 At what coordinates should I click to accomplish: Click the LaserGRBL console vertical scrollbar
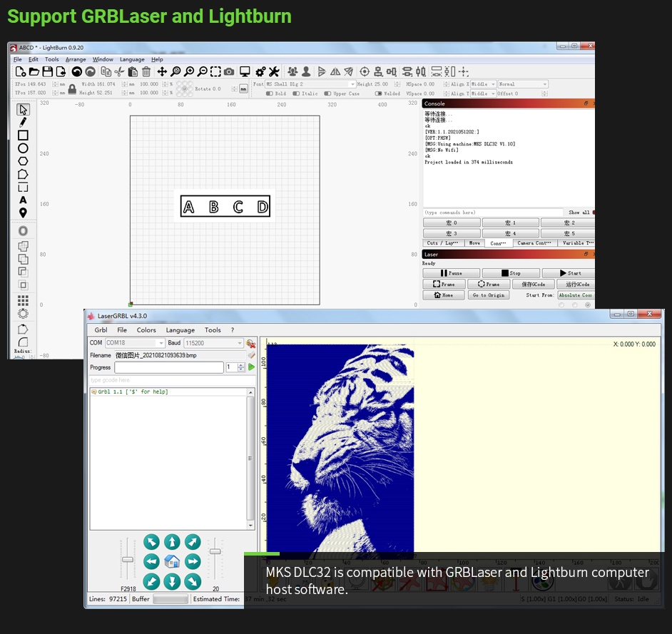(250, 459)
